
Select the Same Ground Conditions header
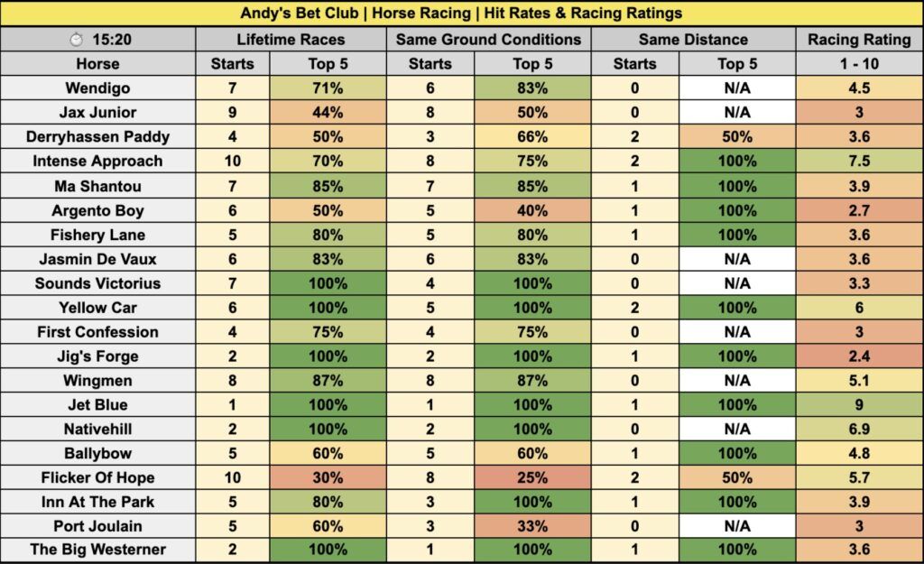488,40
